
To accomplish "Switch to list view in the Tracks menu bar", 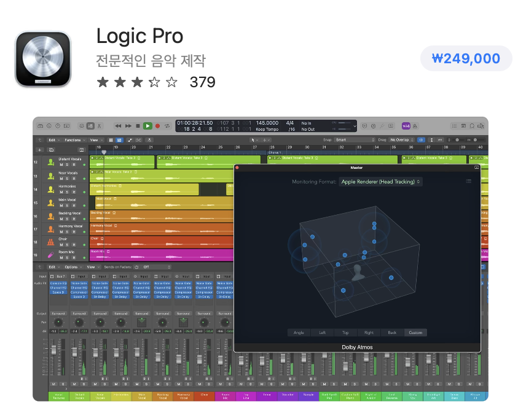I will pyautogui.click(x=119, y=140).
